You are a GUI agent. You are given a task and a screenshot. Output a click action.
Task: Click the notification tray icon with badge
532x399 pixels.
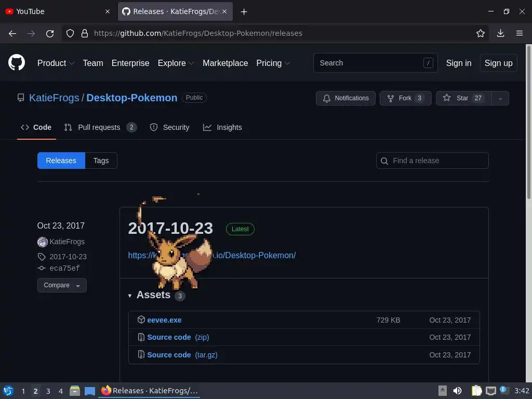pyautogui.click(x=504, y=390)
